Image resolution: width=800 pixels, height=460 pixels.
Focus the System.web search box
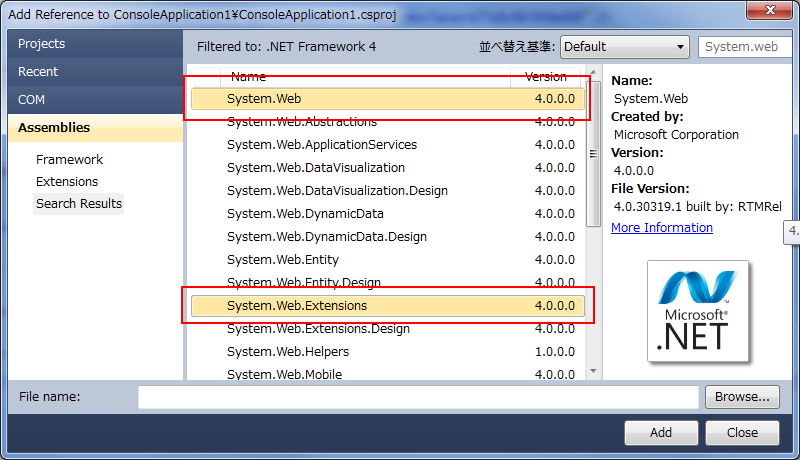(x=745, y=46)
